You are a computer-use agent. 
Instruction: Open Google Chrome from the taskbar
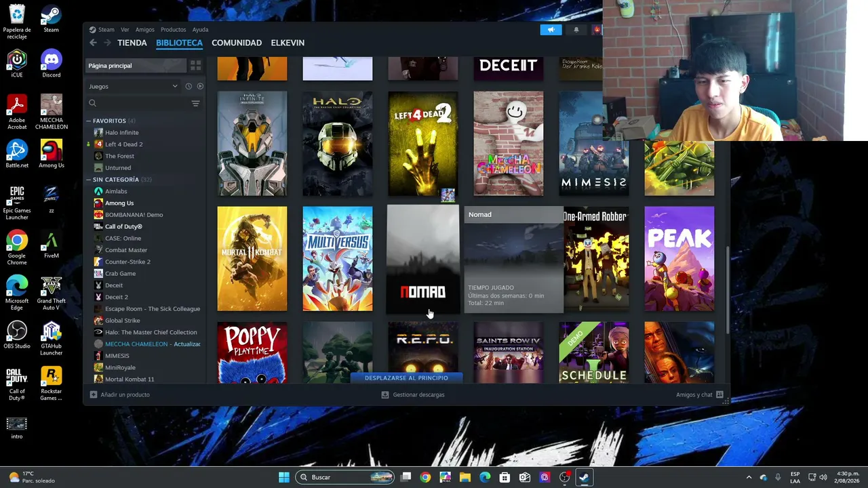pos(425,477)
